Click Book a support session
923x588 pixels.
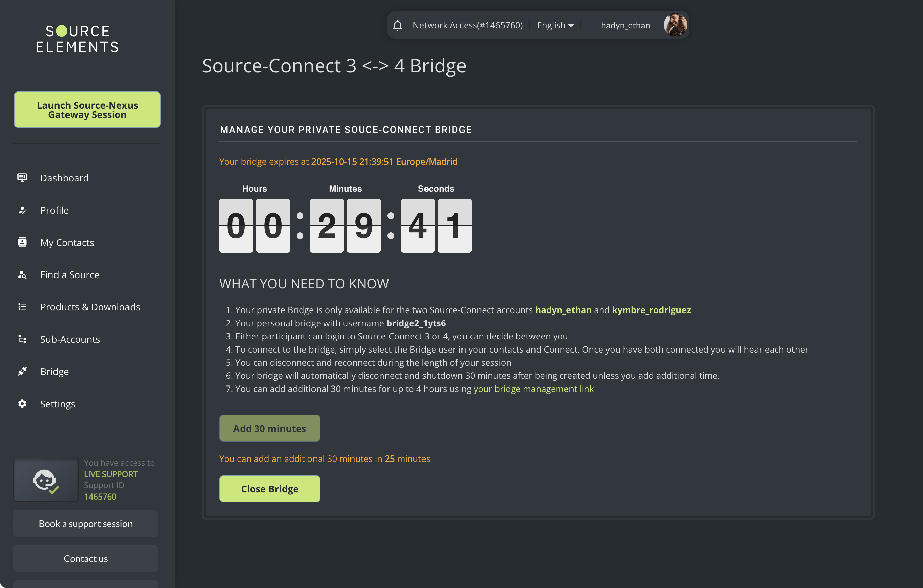point(86,524)
